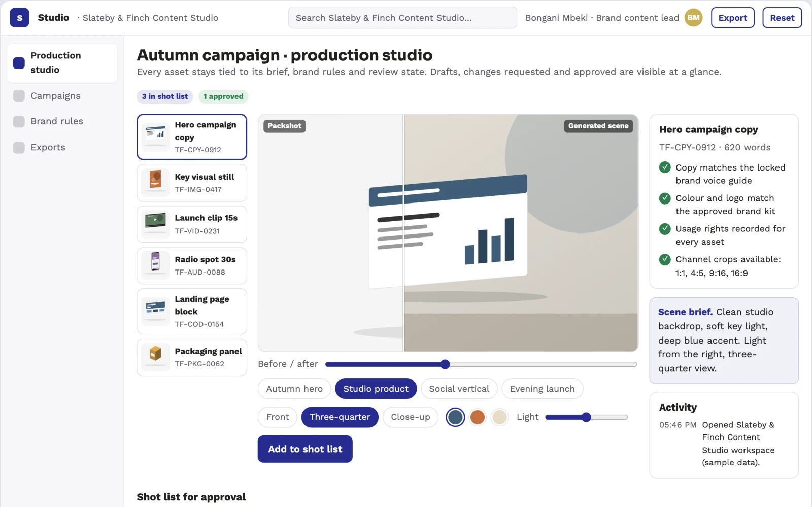812x507 pixels.
Task: Select the Studio product scene preset
Action: (376, 389)
